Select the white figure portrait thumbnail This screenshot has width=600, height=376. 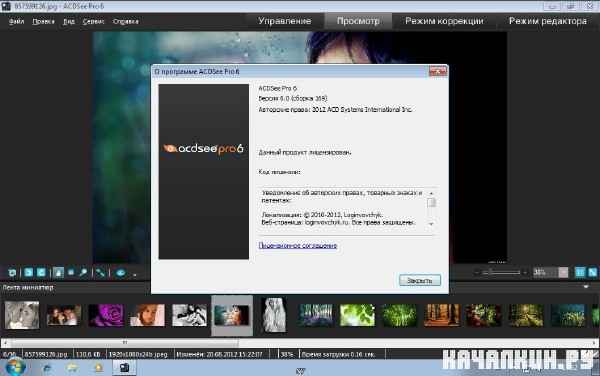coord(274,316)
